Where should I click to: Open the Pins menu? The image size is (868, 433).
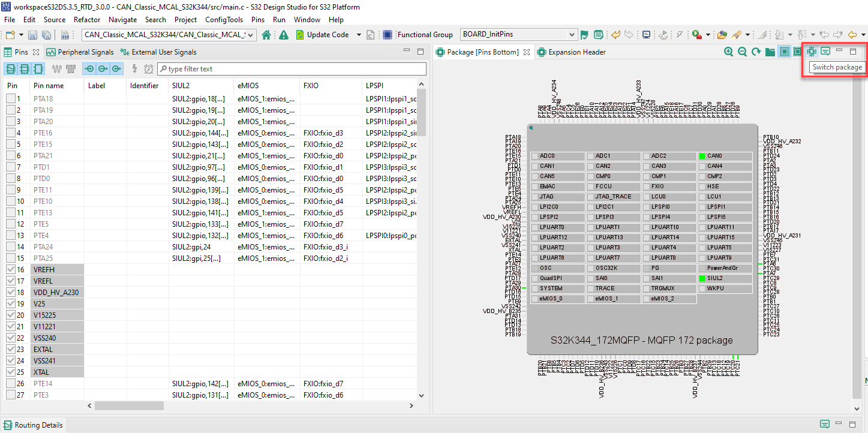coord(257,19)
